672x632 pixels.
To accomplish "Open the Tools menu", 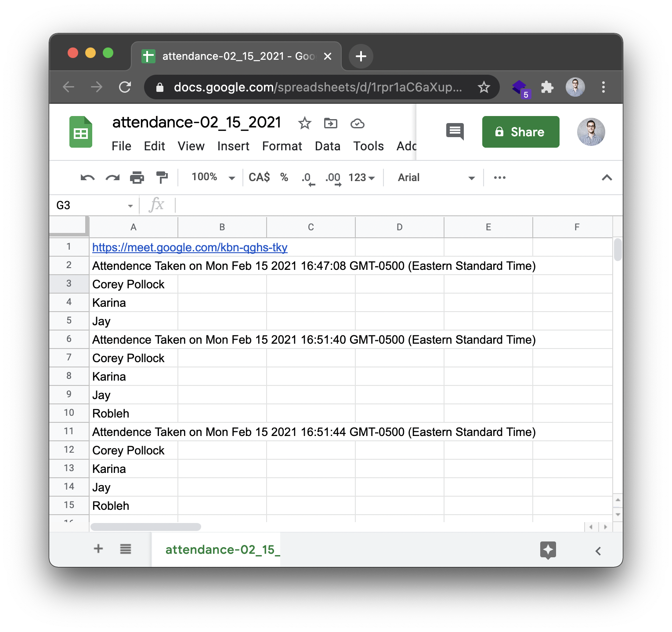I will tap(369, 146).
